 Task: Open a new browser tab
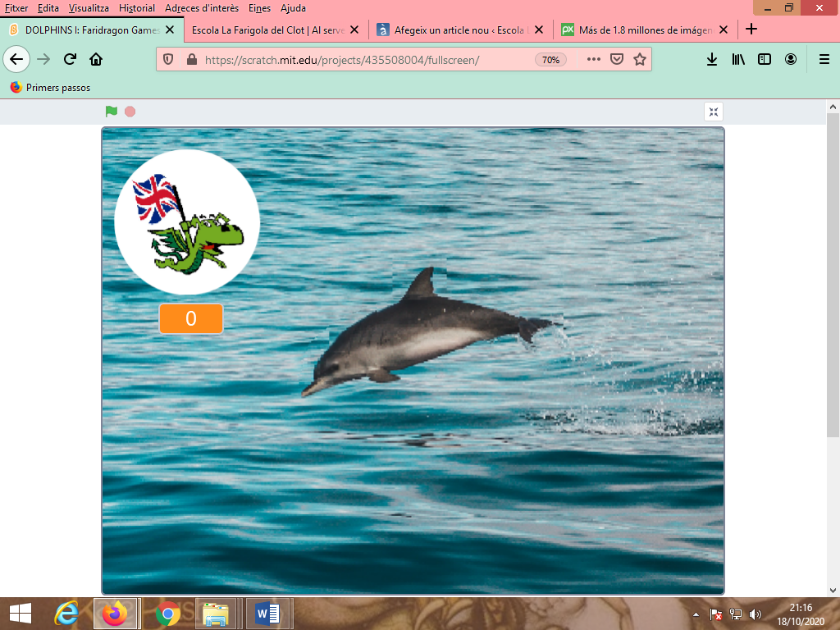point(751,30)
